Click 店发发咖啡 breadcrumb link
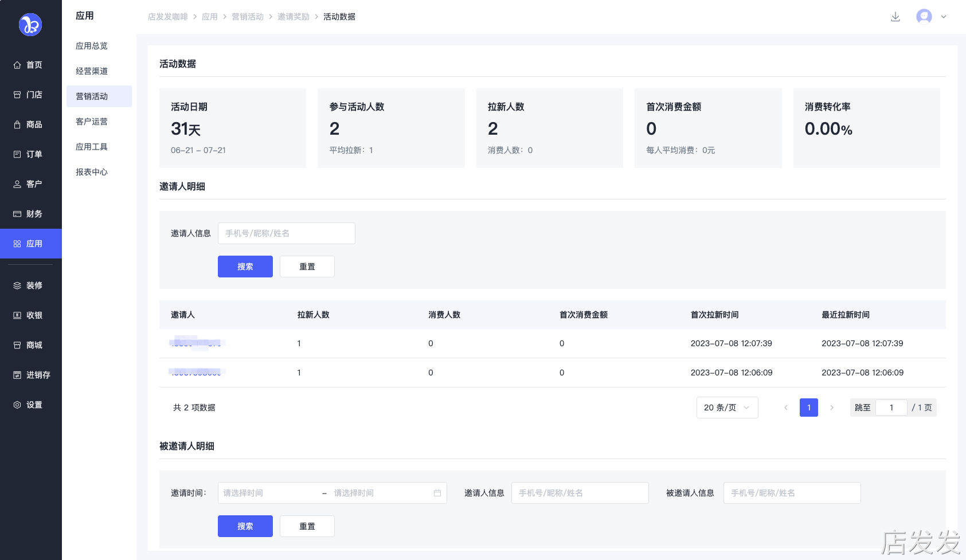966x560 pixels. pos(168,17)
